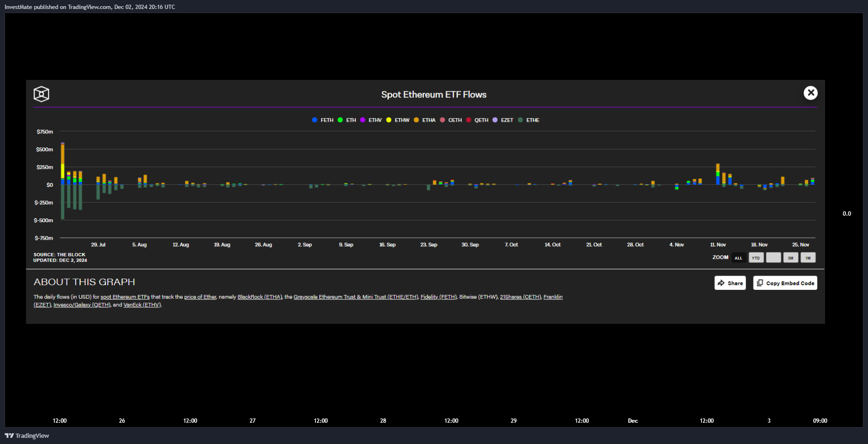
Task: Open the Invesco/Galaxy (QETH) link
Action: tap(82, 305)
